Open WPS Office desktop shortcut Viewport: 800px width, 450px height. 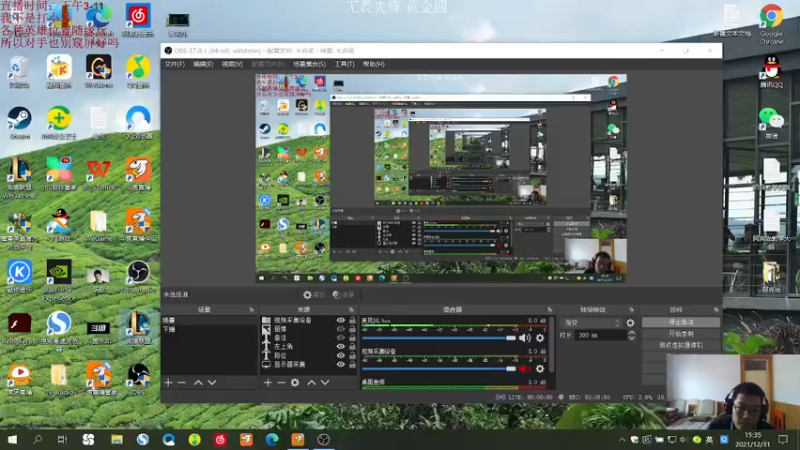(x=98, y=173)
